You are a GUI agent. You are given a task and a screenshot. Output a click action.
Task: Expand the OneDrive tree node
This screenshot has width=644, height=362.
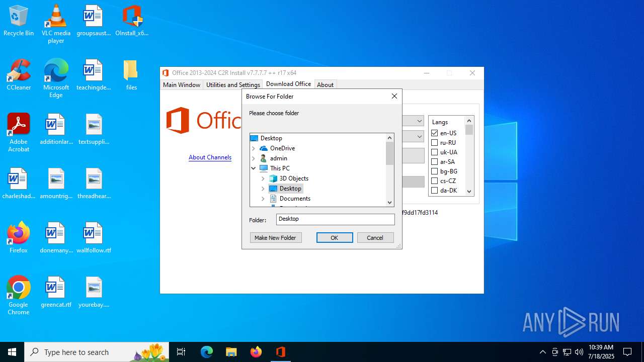[x=254, y=148]
